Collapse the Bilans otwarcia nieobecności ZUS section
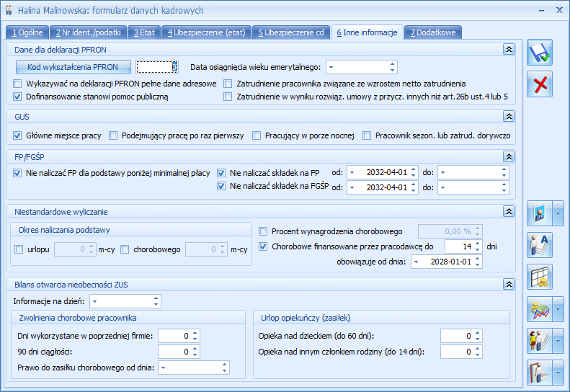570x392 pixels. [x=509, y=284]
